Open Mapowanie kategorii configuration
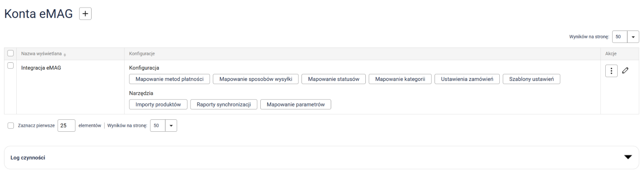The height and width of the screenshot is (174, 644). (x=400, y=79)
